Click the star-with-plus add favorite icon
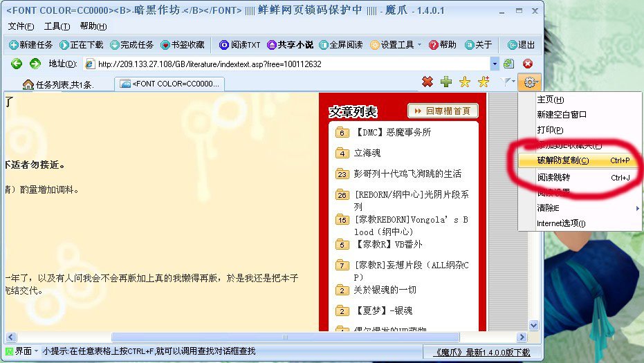This screenshot has height=363, width=644. [x=484, y=82]
